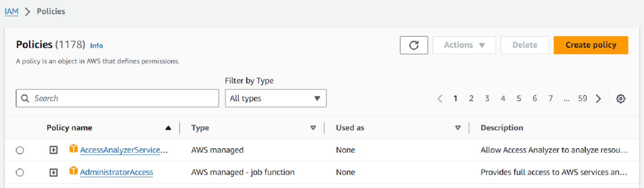Open the IAM breadcrumb link
Screen dimensions: 644x188
11,11
